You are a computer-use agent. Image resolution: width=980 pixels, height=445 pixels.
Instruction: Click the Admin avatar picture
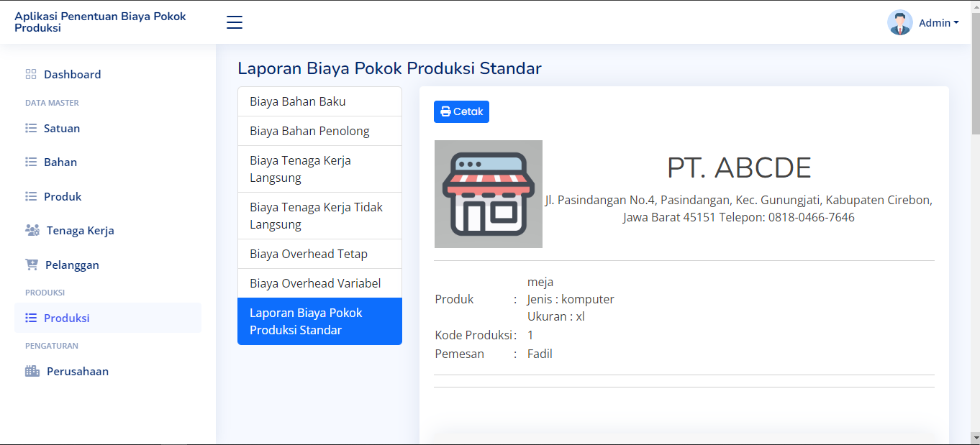pyautogui.click(x=900, y=22)
